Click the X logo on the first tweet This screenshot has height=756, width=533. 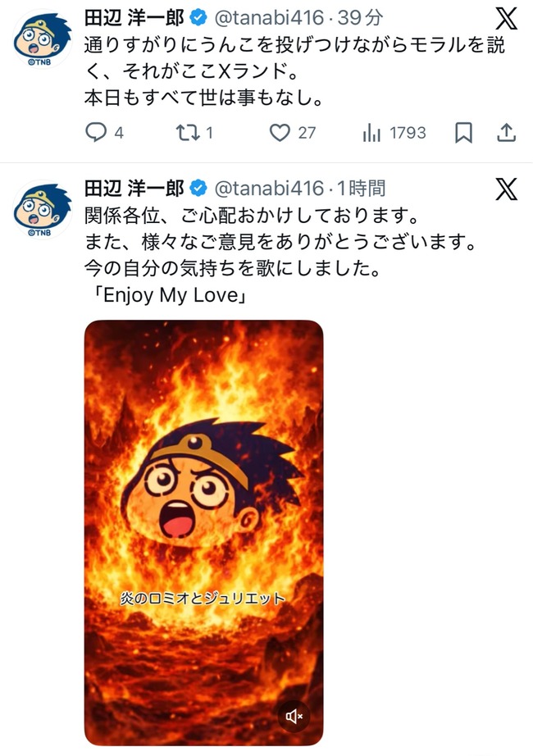pos(507,19)
